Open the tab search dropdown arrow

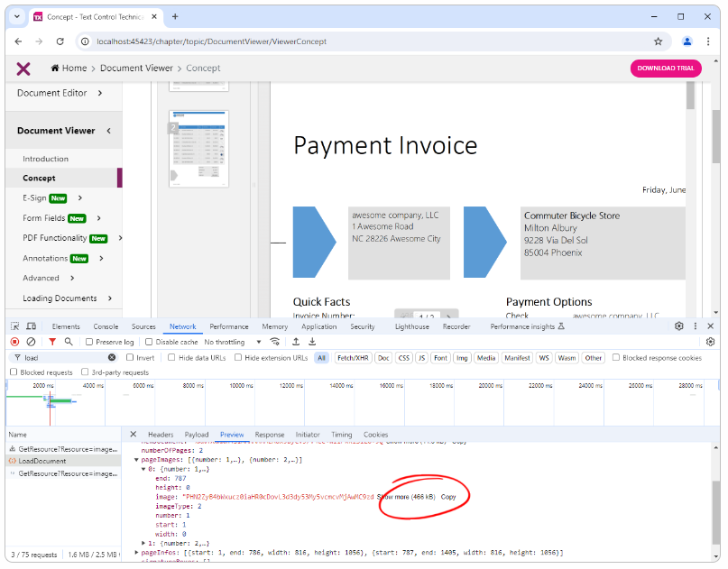(17, 17)
